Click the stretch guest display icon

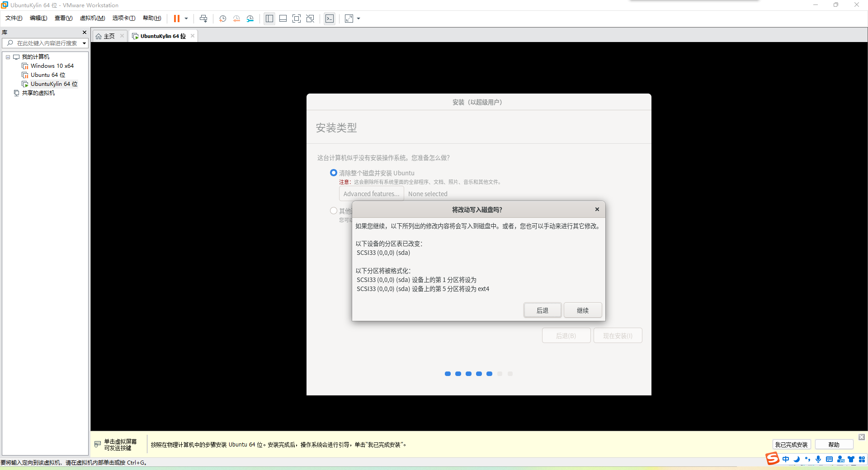pos(349,19)
